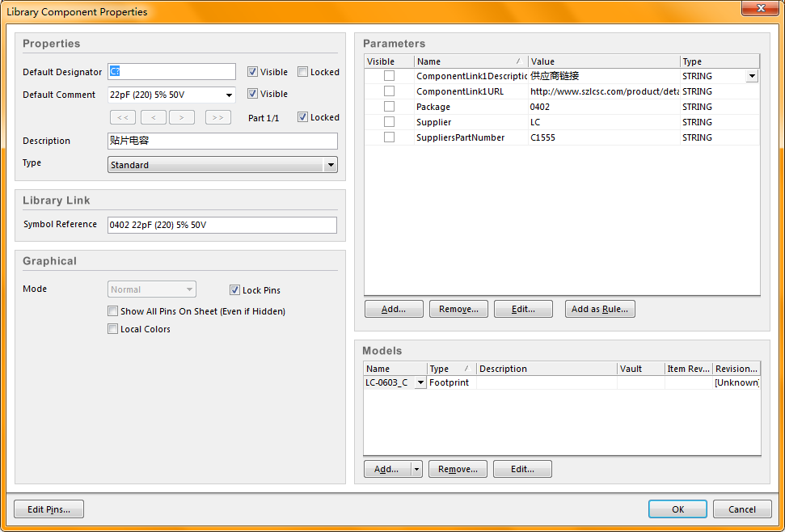Click Add button under Parameters

tap(394, 309)
